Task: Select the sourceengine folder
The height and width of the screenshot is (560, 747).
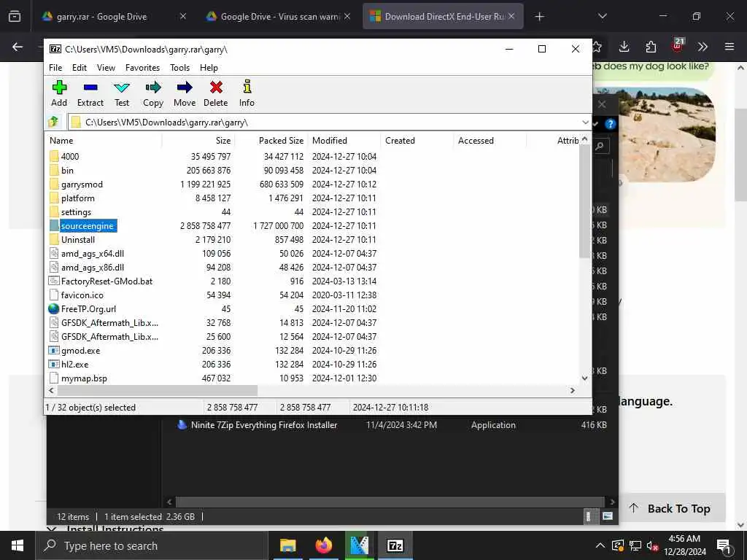Action: [88, 226]
